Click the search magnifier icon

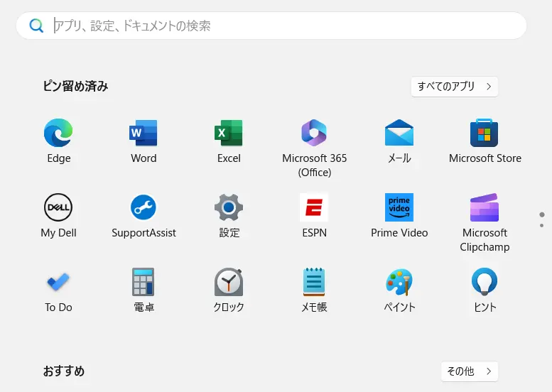36,26
